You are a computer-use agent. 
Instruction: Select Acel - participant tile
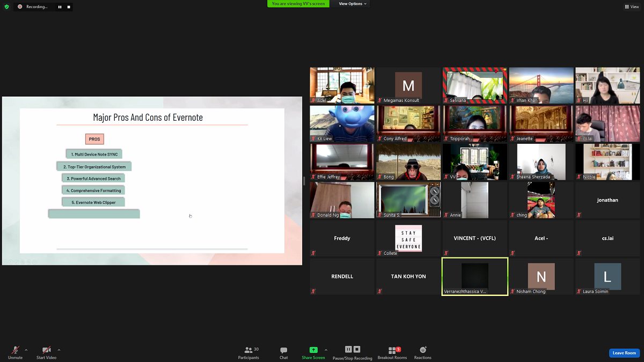click(x=541, y=238)
